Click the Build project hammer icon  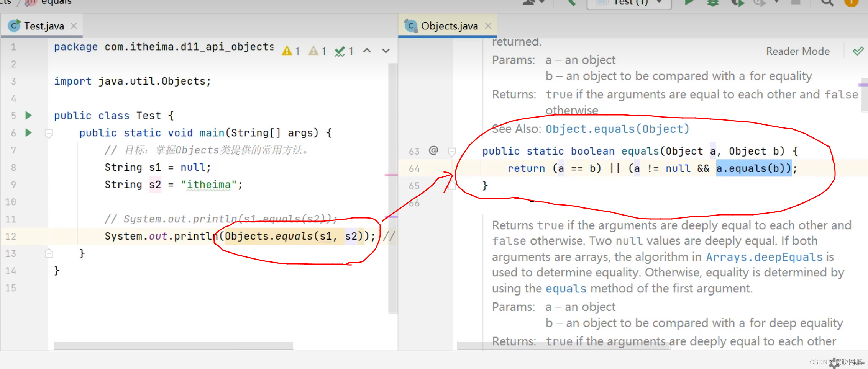pos(569,3)
